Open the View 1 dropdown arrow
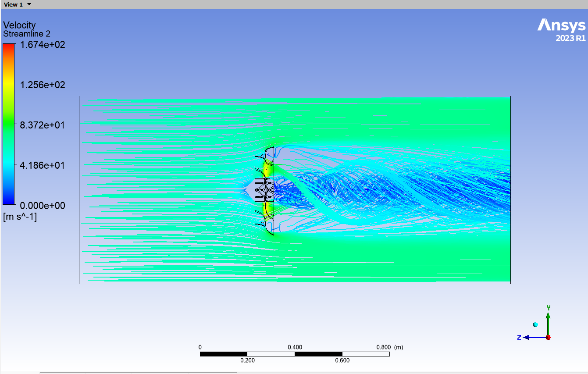Image resolution: width=588 pixels, height=374 pixels. click(x=29, y=4)
